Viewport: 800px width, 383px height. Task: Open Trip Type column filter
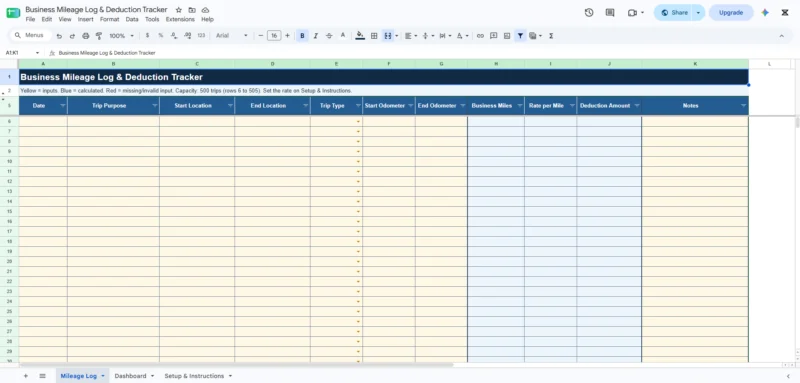click(358, 106)
